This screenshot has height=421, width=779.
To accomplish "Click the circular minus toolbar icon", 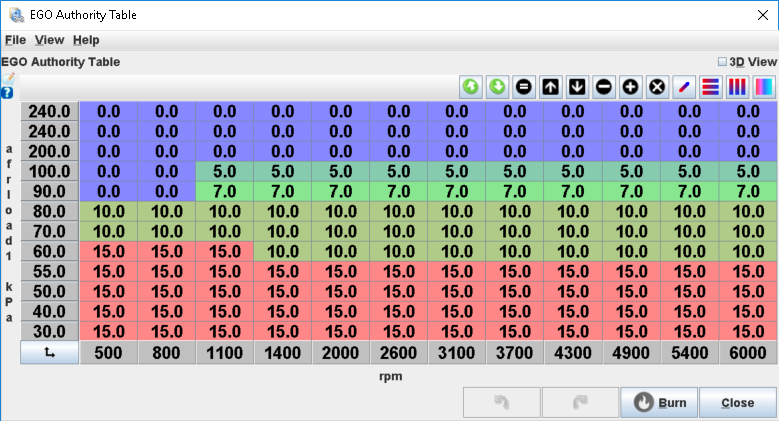I will (604, 87).
